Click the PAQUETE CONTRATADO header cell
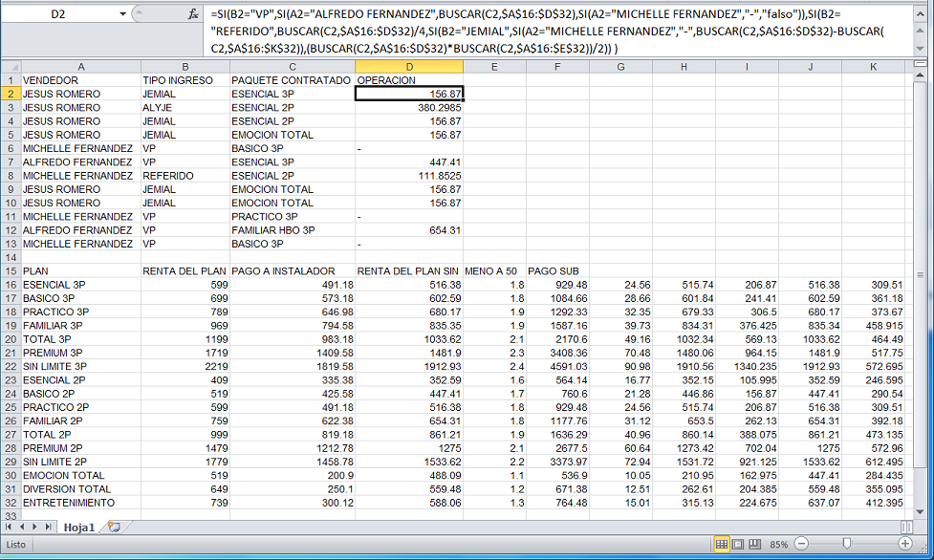Image resolution: width=934 pixels, height=560 pixels. coord(293,80)
